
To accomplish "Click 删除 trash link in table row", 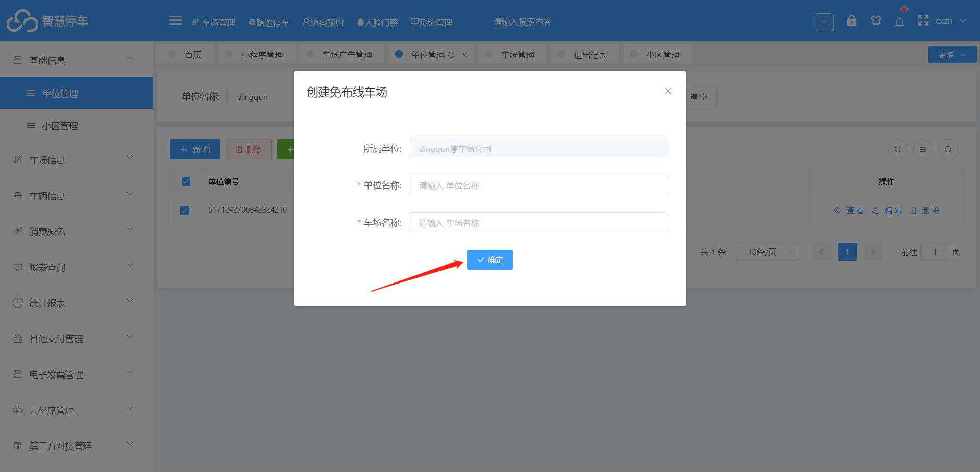I will coord(924,210).
